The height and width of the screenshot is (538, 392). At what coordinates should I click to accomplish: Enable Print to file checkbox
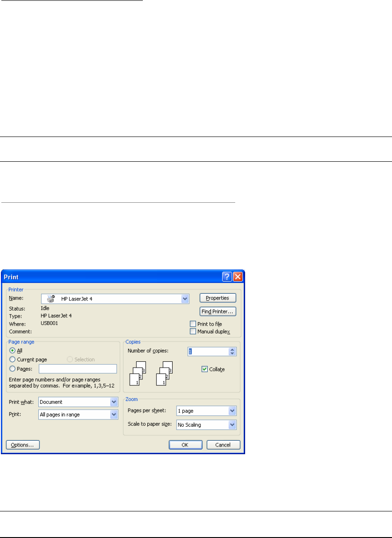coord(193,324)
